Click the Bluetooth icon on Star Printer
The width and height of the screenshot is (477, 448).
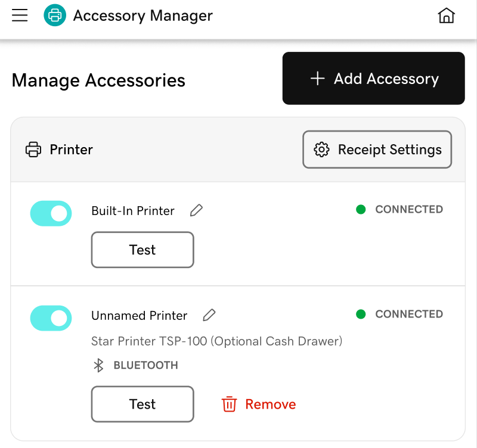(99, 365)
